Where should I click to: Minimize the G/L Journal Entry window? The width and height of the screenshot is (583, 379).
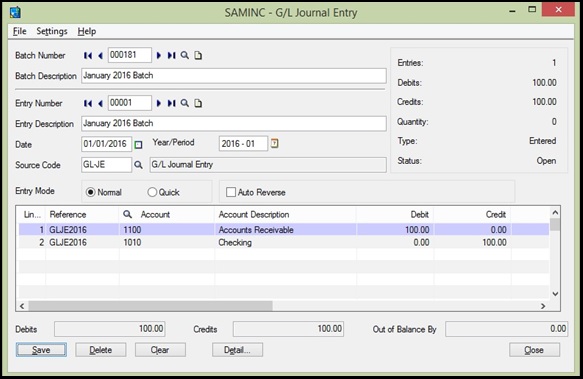pyautogui.click(x=512, y=11)
